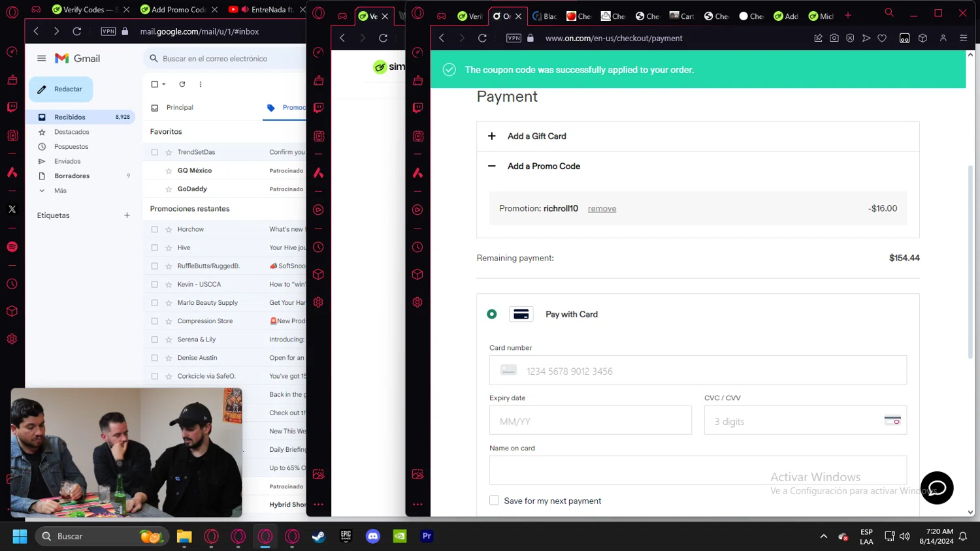Collapse Add a Promo Code section
The image size is (980, 551).
point(698,166)
